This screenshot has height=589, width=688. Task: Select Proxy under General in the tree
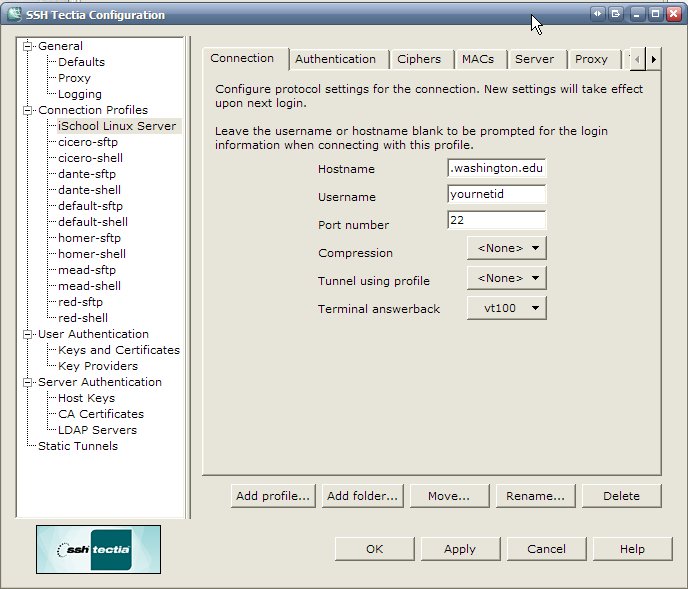[74, 78]
